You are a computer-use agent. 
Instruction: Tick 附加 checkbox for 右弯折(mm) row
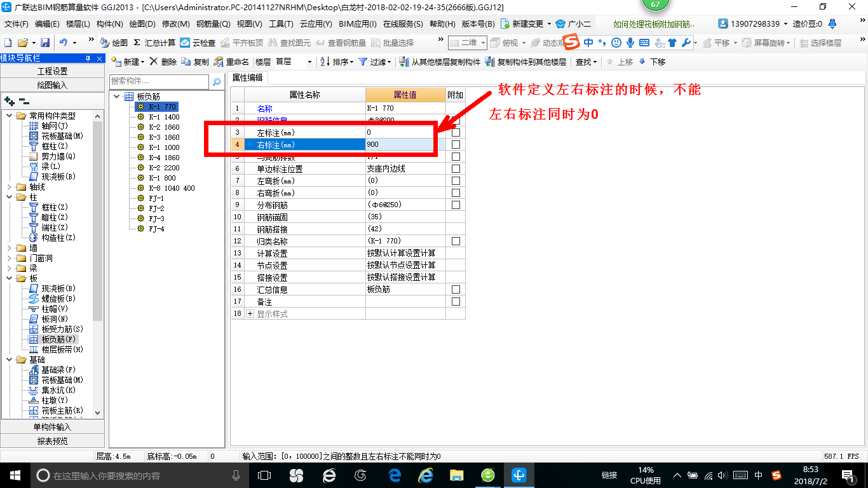(x=456, y=193)
